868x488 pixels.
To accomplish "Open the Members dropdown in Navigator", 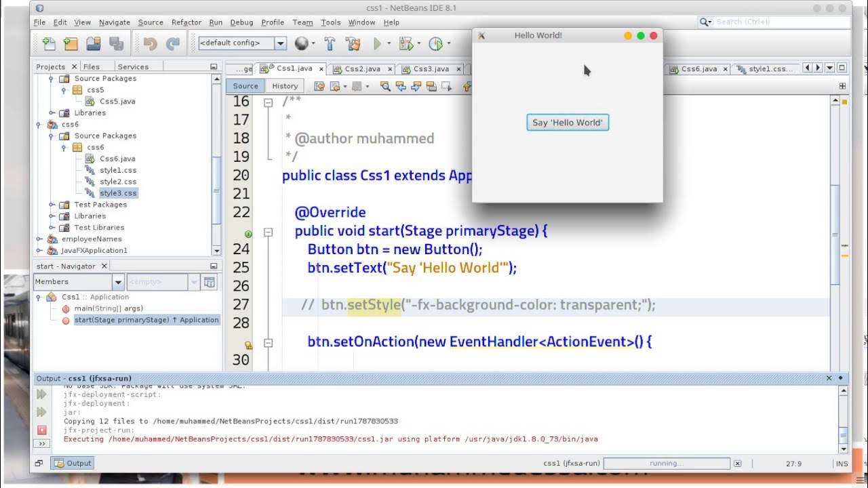I will 118,282.
